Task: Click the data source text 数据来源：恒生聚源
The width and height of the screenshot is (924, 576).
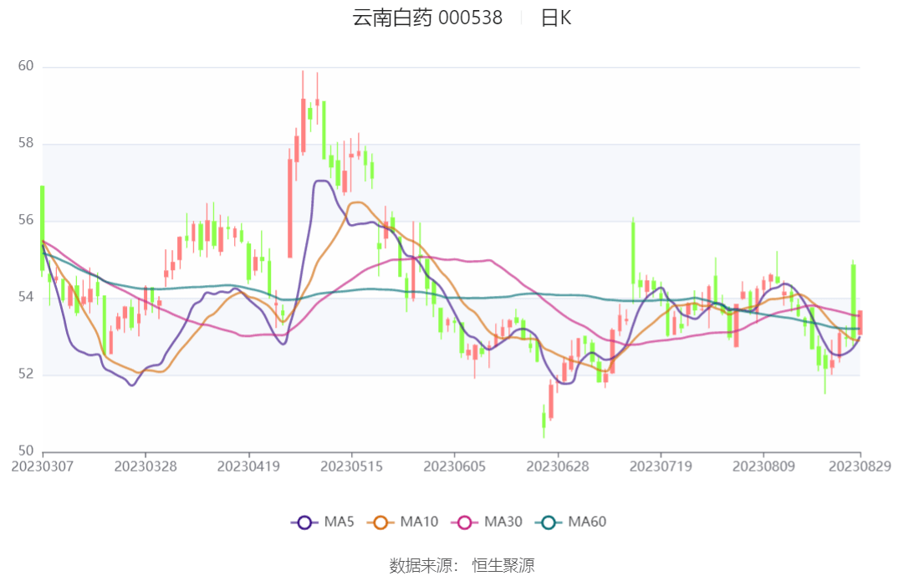Action: [462, 565]
